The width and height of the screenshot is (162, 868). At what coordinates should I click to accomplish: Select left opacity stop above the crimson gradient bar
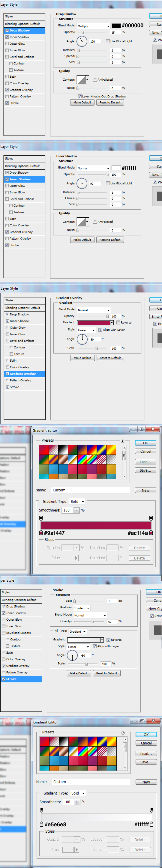pos(41,518)
